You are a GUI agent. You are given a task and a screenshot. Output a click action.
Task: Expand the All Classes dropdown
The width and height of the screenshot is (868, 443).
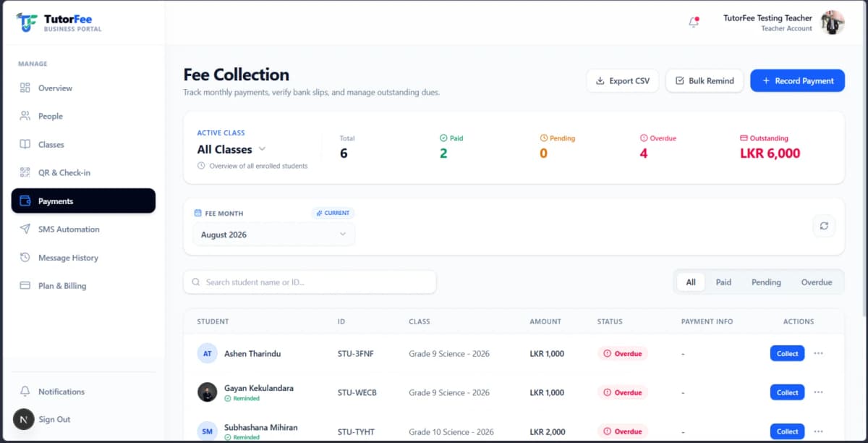(x=231, y=149)
